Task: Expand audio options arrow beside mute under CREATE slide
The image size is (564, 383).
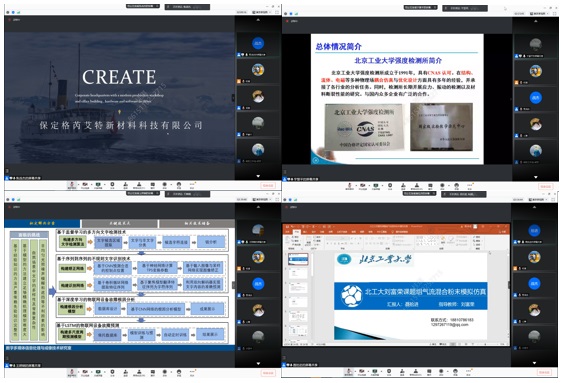Action: 78,184
